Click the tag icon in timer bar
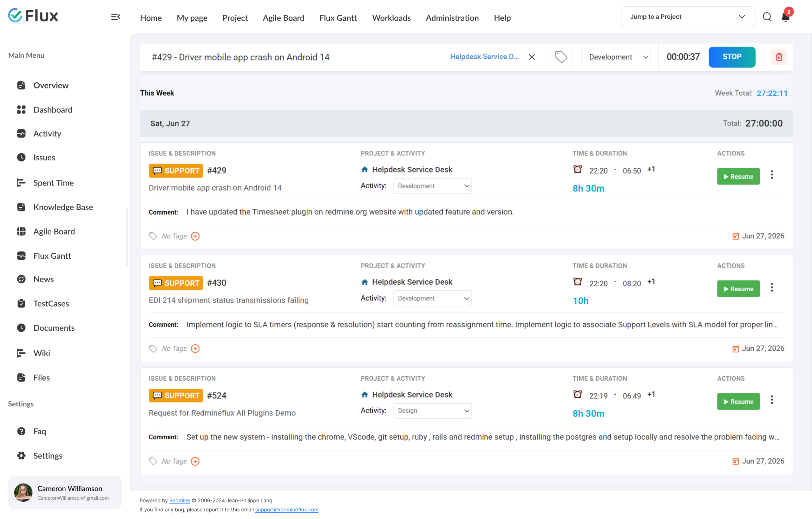This screenshot has height=519, width=812. click(x=561, y=57)
